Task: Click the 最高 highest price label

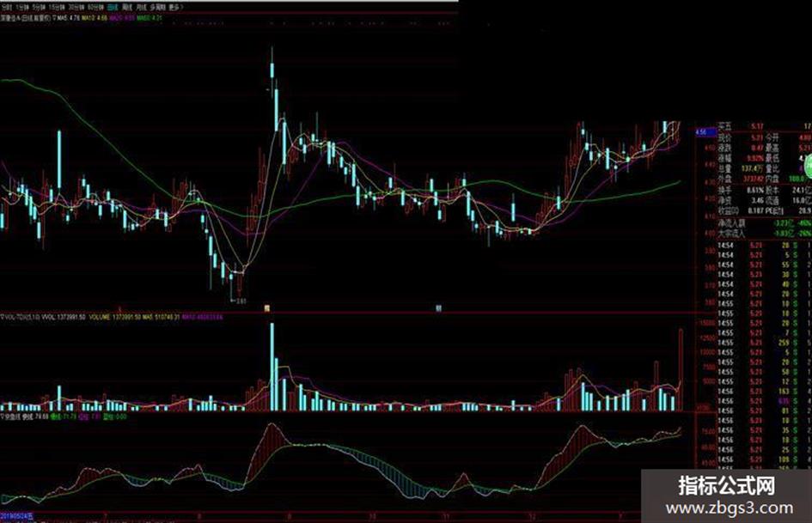Action: click(772, 148)
